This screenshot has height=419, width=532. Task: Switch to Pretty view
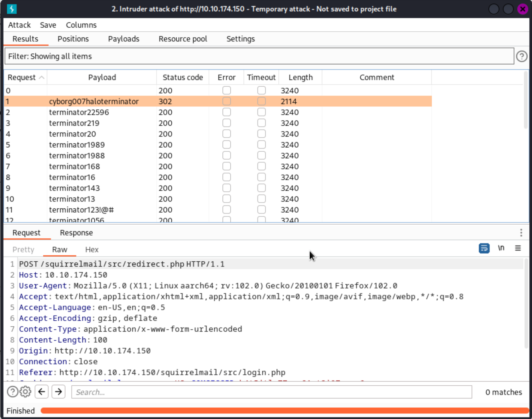[x=23, y=250]
